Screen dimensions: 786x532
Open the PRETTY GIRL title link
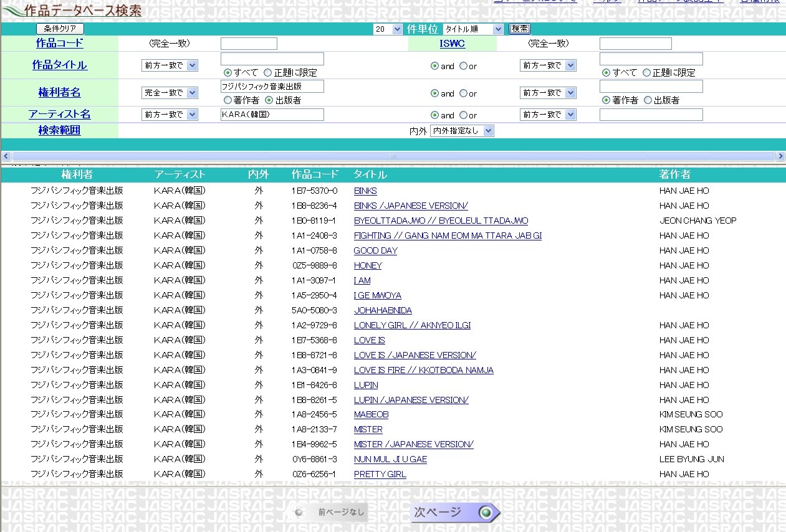(x=380, y=474)
